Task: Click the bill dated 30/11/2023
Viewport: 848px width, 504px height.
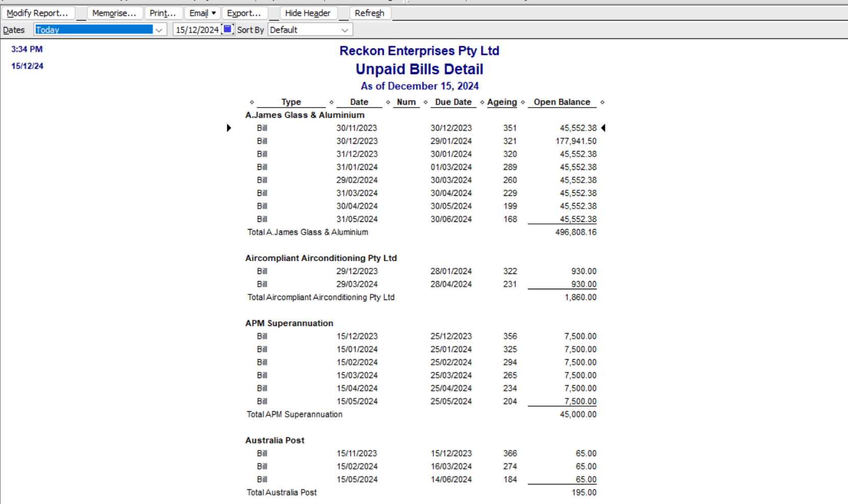Action: point(357,128)
